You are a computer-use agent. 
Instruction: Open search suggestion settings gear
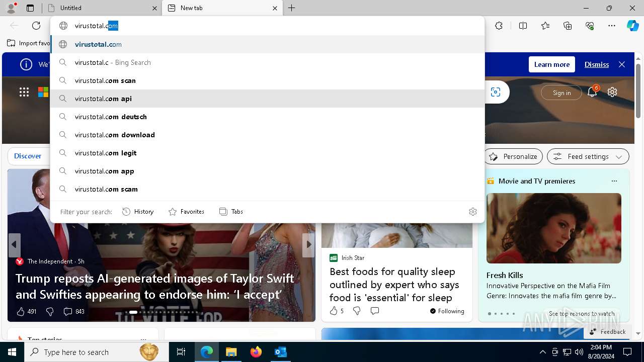pyautogui.click(x=472, y=212)
